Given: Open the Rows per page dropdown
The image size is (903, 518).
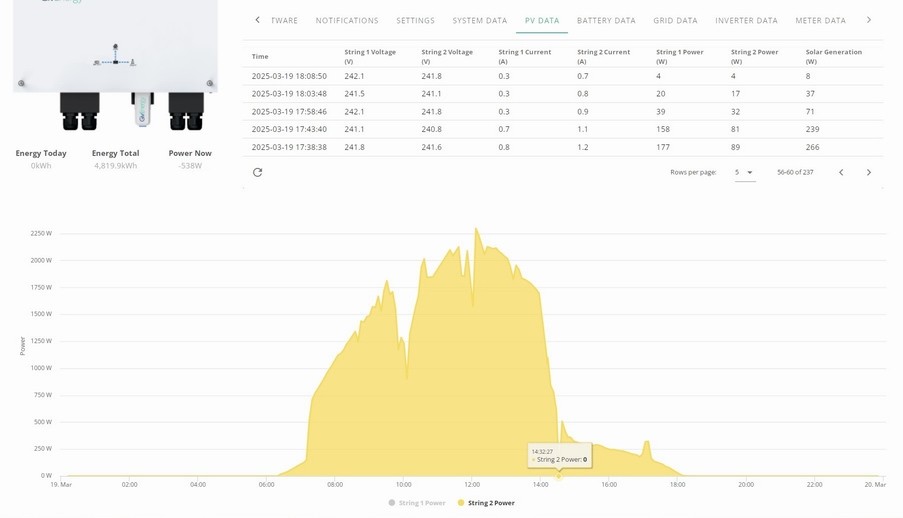Looking at the screenshot, I should [745, 172].
